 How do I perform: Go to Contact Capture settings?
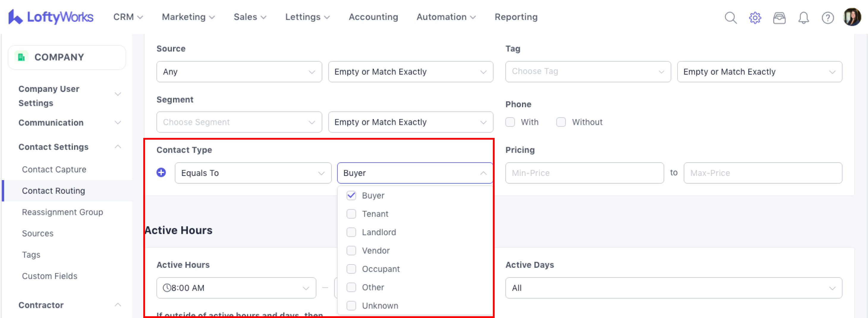54,169
